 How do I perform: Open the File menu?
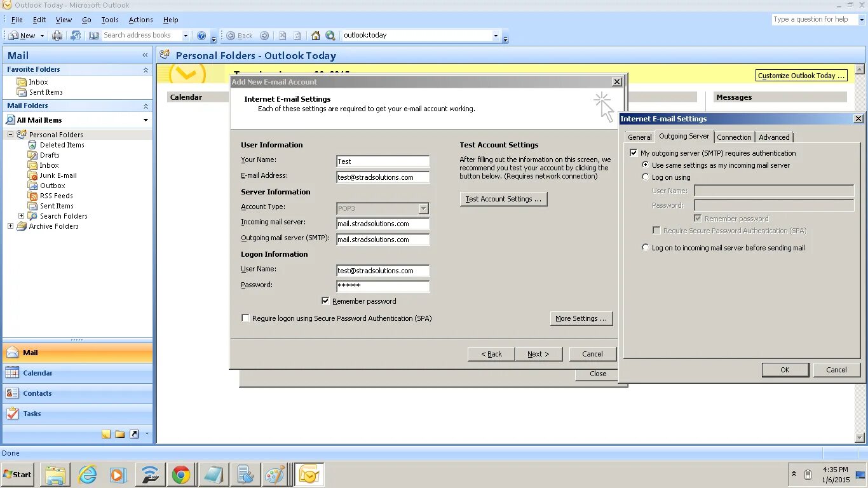[x=17, y=20]
